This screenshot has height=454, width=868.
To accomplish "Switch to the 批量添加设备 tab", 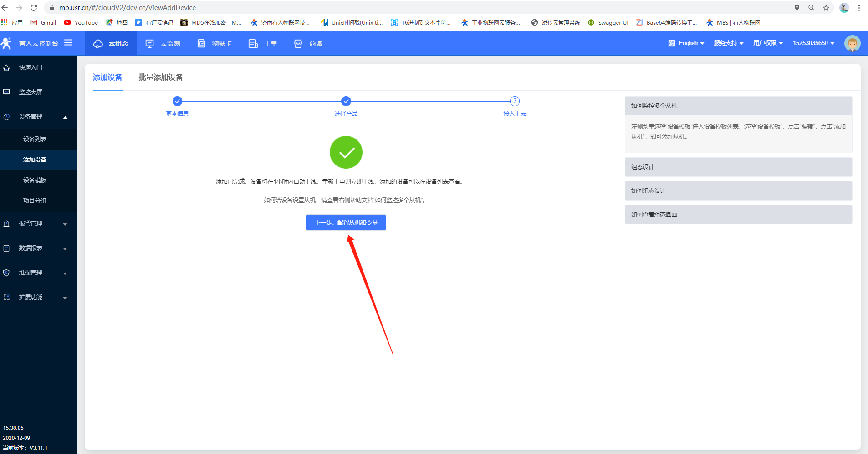I will click(161, 77).
